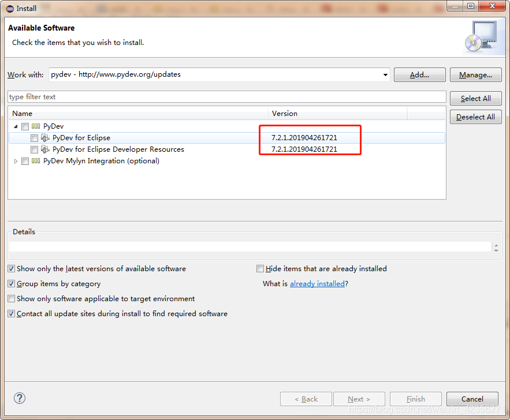The image size is (510, 420).
Task: Close the Install dialog window
Action: click(493, 6)
